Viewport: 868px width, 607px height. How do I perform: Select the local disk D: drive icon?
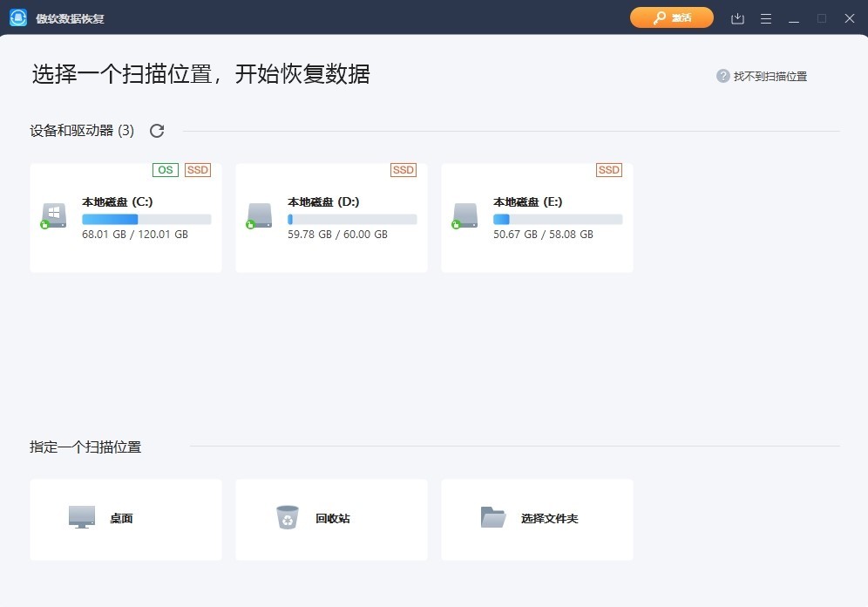(260, 215)
